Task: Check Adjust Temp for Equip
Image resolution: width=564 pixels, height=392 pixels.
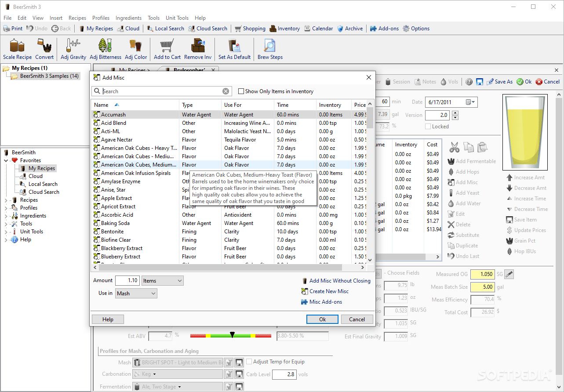Action: click(x=249, y=362)
